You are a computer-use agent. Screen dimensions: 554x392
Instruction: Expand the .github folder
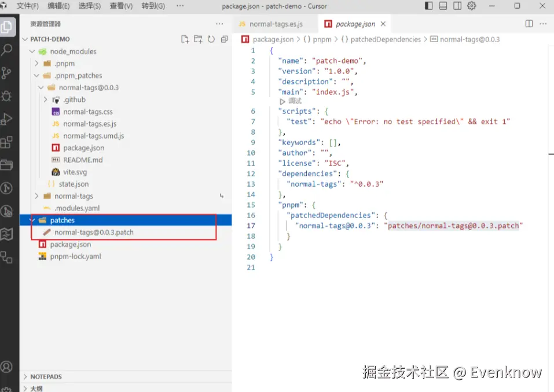pos(45,99)
